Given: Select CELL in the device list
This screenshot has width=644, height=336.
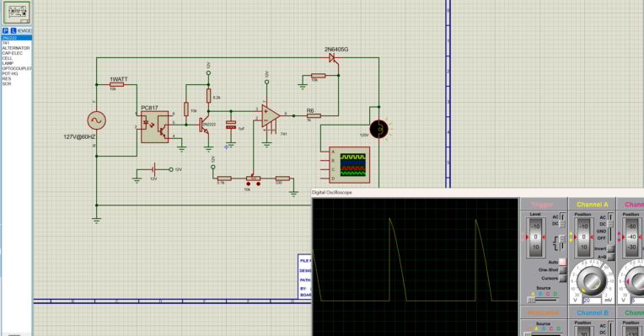Looking at the screenshot, I should click(x=16, y=58).
